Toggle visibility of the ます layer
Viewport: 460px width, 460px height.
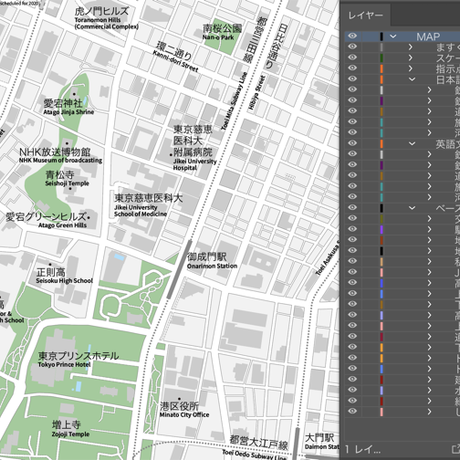pyautogui.click(x=352, y=47)
